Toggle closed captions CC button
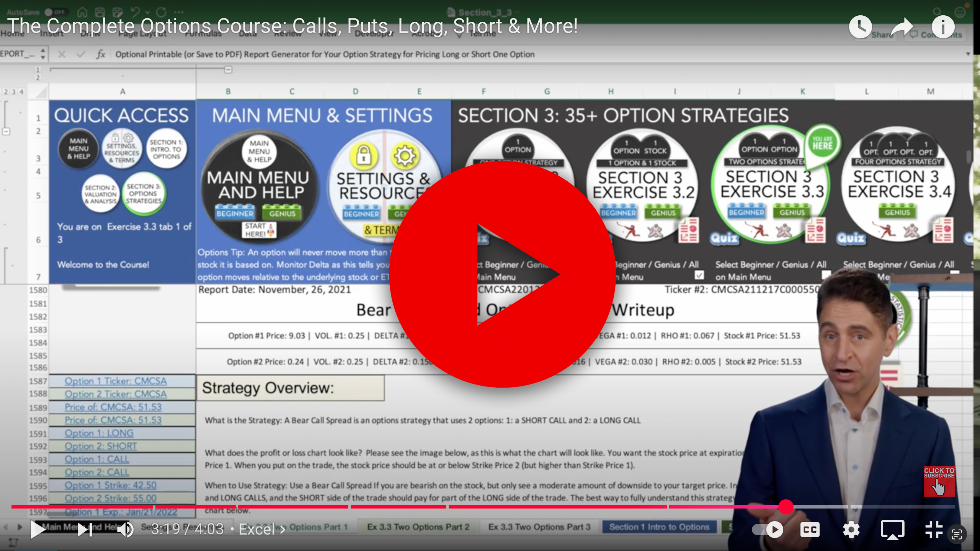 click(810, 530)
